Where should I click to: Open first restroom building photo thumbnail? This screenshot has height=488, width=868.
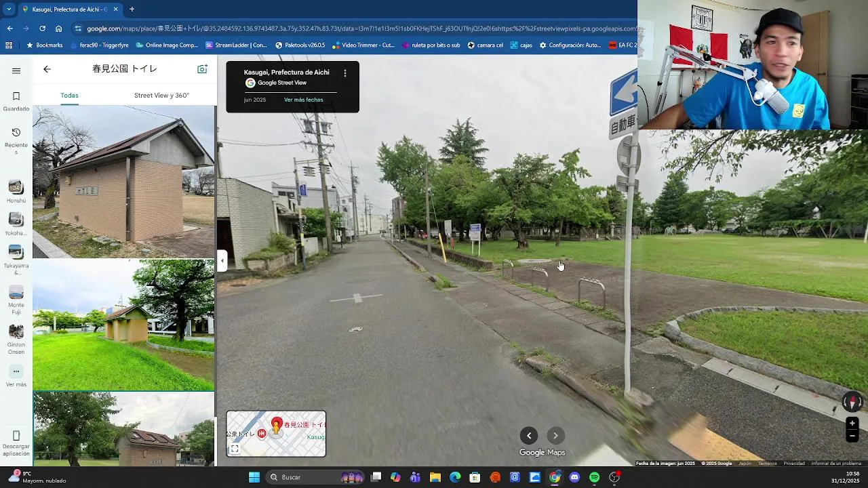click(123, 182)
